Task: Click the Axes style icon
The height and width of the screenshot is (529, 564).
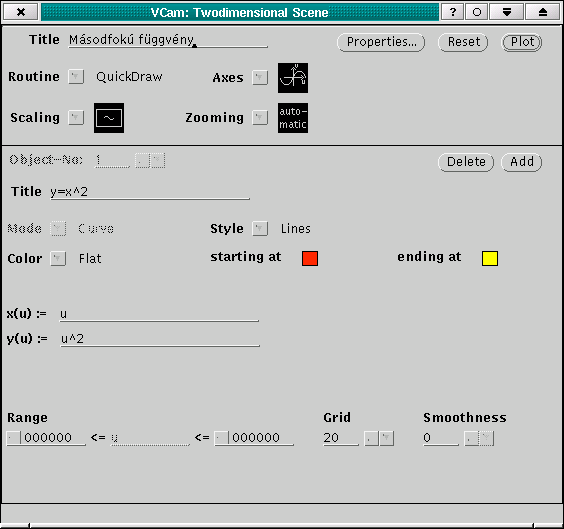Action: coord(293,78)
